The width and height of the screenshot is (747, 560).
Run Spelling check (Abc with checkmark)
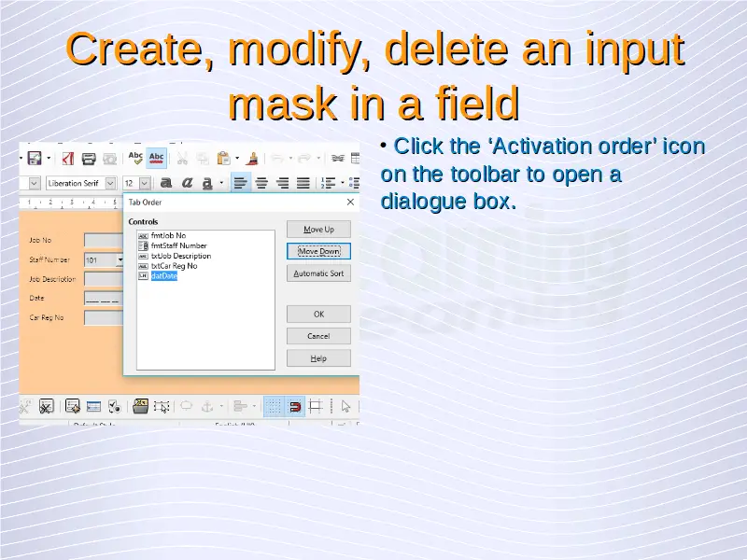tap(135, 158)
